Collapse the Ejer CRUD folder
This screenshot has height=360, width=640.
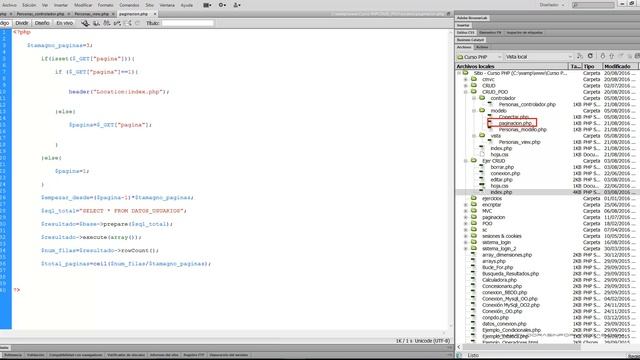(466, 161)
